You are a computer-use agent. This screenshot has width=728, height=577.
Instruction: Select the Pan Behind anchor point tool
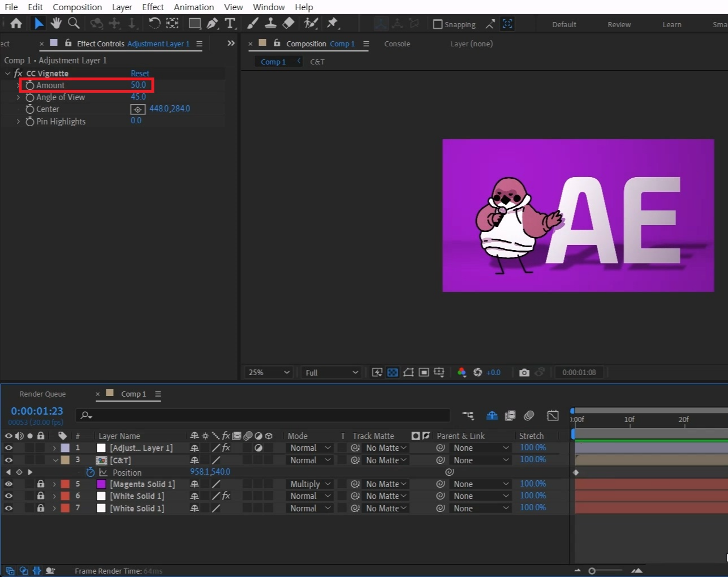[173, 23]
